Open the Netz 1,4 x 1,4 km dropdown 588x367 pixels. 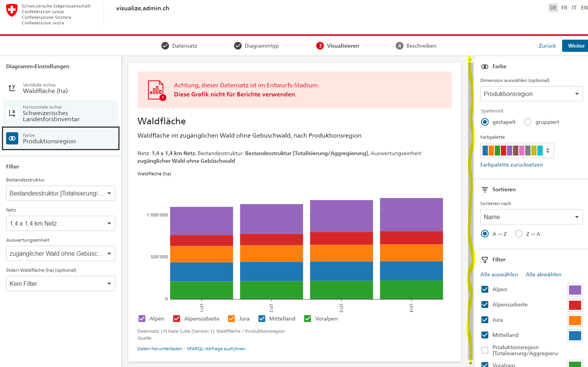tap(61, 223)
